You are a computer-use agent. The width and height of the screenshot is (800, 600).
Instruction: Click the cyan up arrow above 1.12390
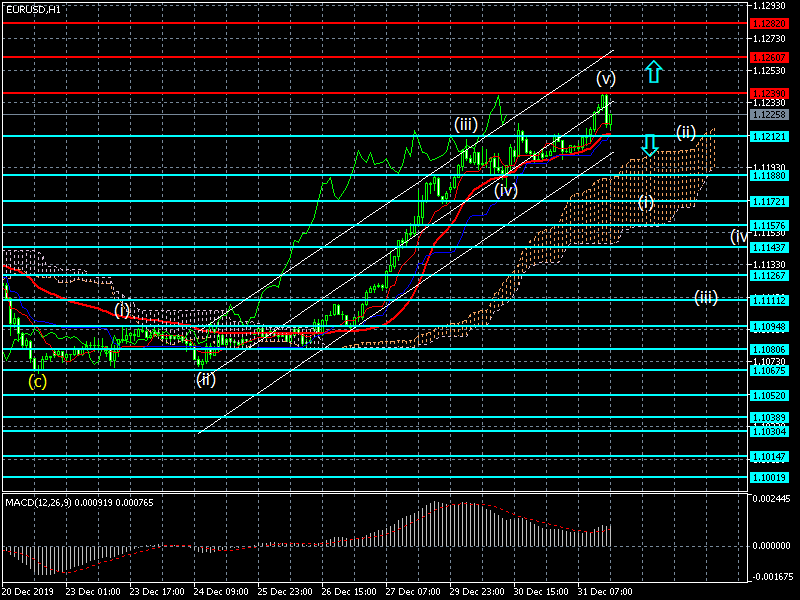point(653,72)
